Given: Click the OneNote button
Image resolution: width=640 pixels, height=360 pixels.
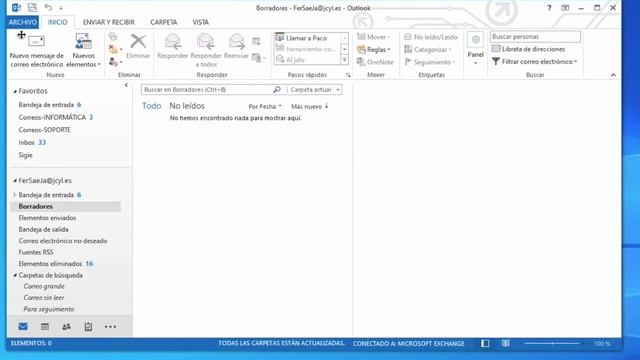Looking at the screenshot, I should click(x=375, y=62).
